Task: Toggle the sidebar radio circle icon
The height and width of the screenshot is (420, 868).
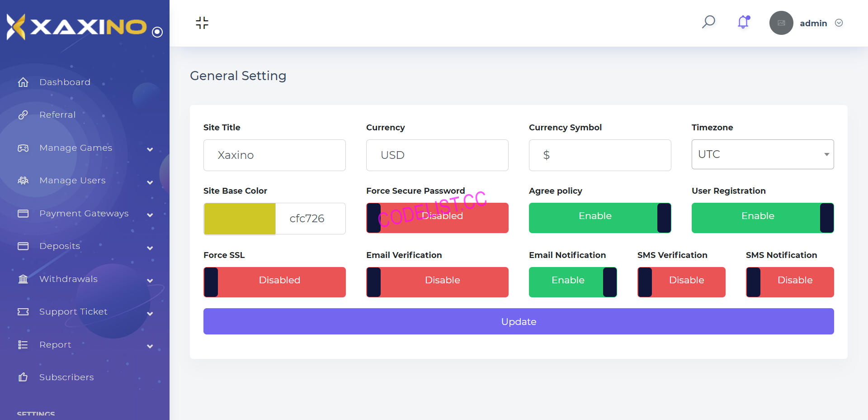Action: 157,32
